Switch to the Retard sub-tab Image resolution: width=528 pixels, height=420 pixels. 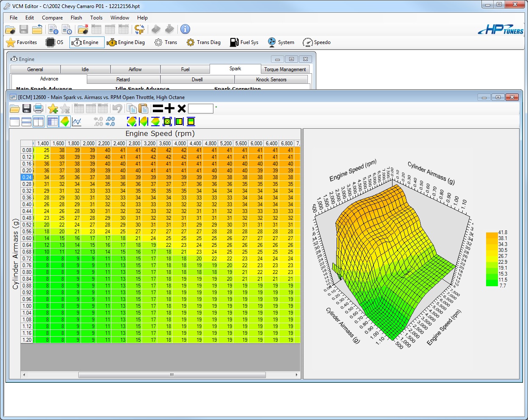(123, 80)
